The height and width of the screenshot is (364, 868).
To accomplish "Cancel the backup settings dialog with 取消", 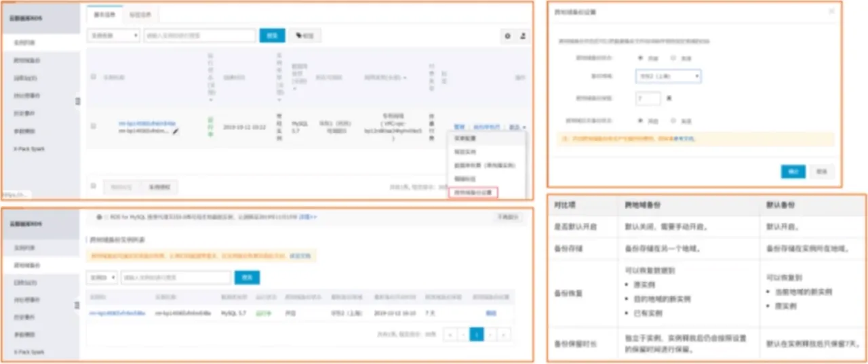I will 821,171.
